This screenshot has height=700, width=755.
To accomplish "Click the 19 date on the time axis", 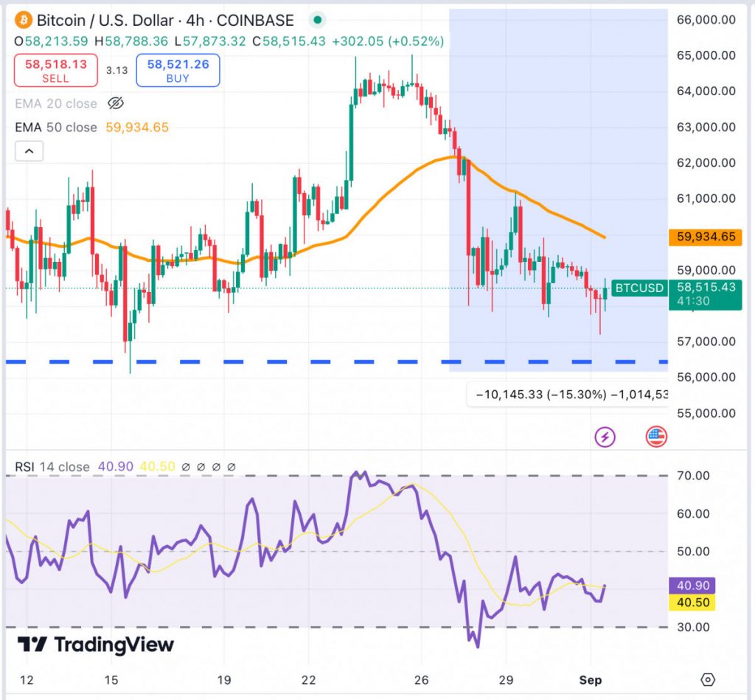I will click(x=224, y=680).
